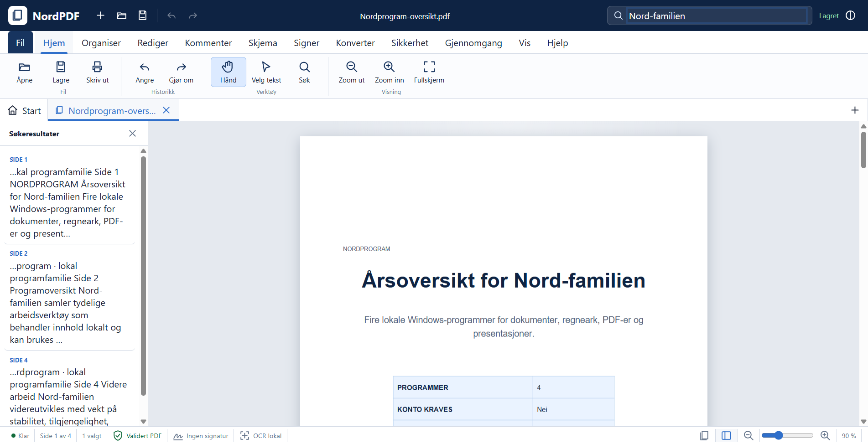
Task: Click the search magnifier icon in search box
Action: (x=619, y=15)
